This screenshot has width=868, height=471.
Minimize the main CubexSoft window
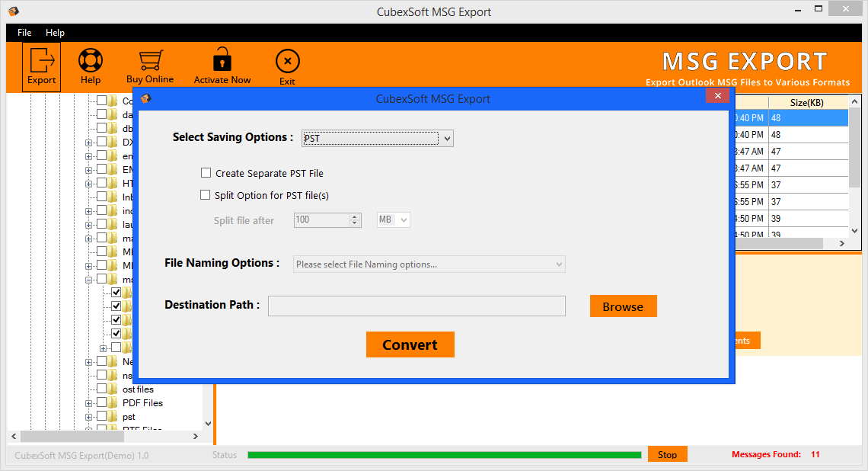pyautogui.click(x=798, y=10)
